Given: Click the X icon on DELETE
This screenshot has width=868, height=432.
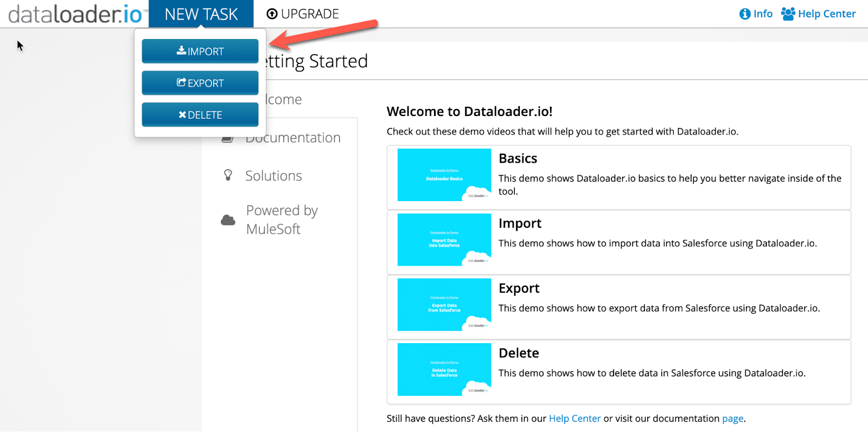Looking at the screenshot, I should (x=182, y=114).
